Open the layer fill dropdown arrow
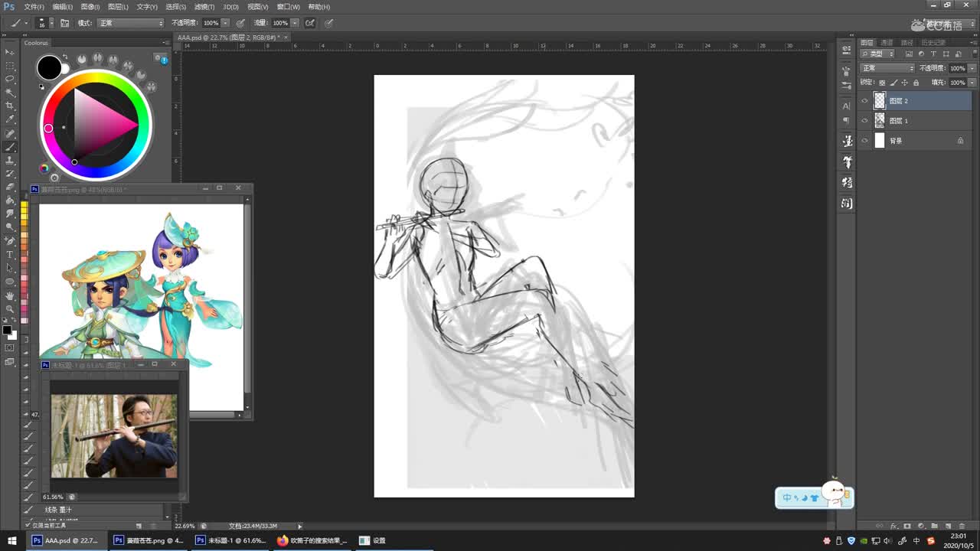Screen dimensions: 980x551 (x=972, y=83)
